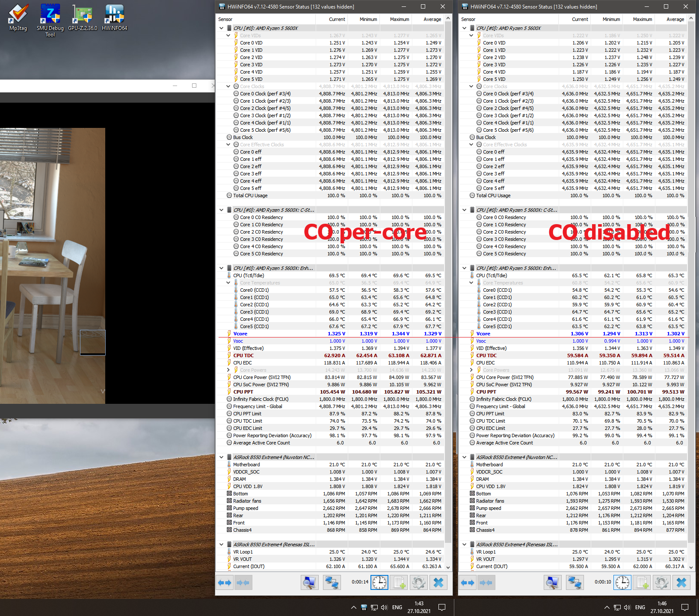This screenshot has height=616, width=699.
Task: Open the Mp3tag desktop shortcut
Action: [18, 18]
